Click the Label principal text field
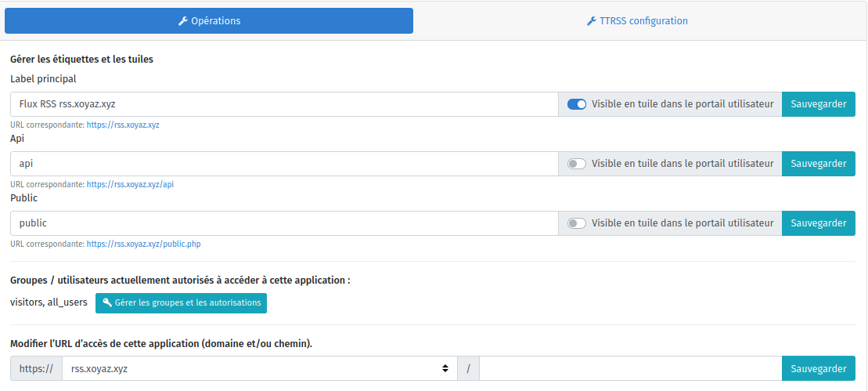The image size is (868, 391). coord(283,104)
